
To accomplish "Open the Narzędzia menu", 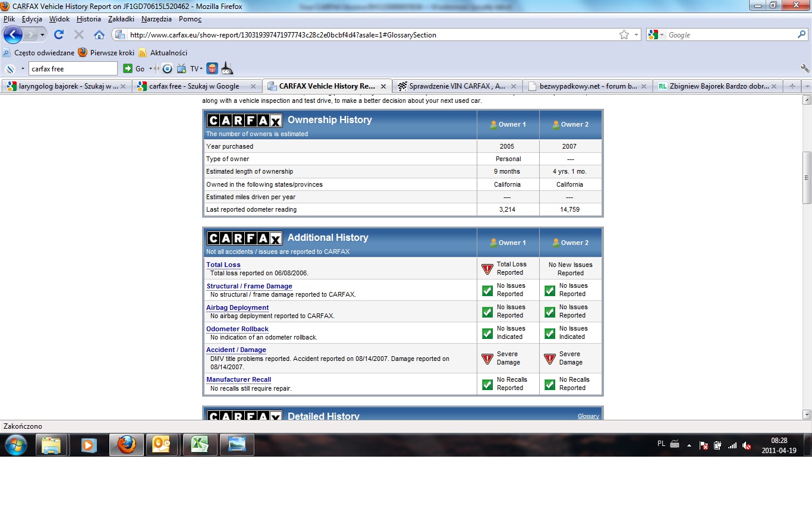I will pyautogui.click(x=157, y=19).
